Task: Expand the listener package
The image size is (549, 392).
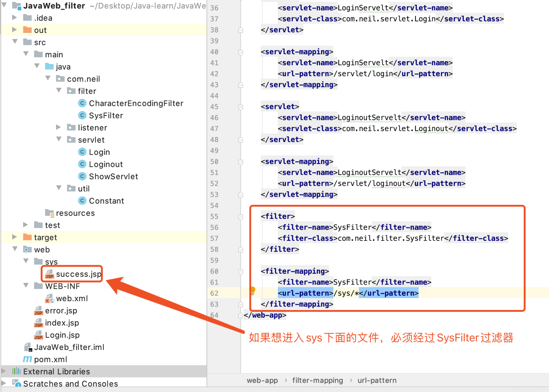Action: 58,127
